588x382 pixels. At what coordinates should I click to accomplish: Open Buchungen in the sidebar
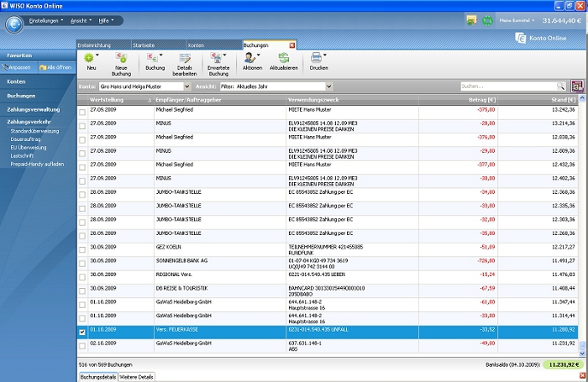click(21, 96)
